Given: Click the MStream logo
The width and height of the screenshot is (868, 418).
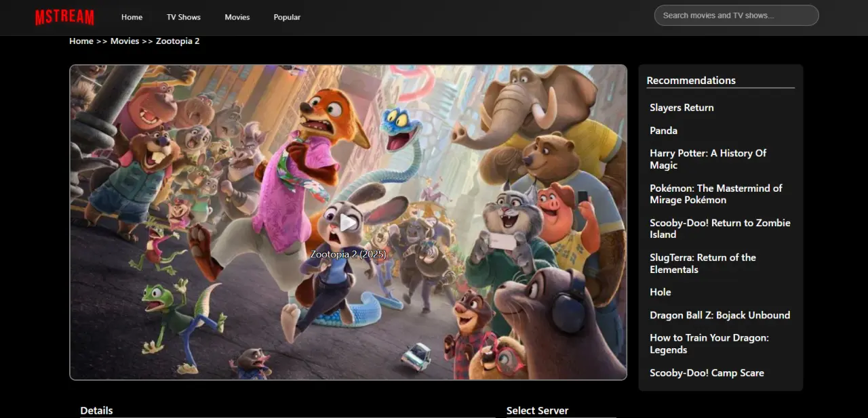Looking at the screenshot, I should (x=64, y=17).
